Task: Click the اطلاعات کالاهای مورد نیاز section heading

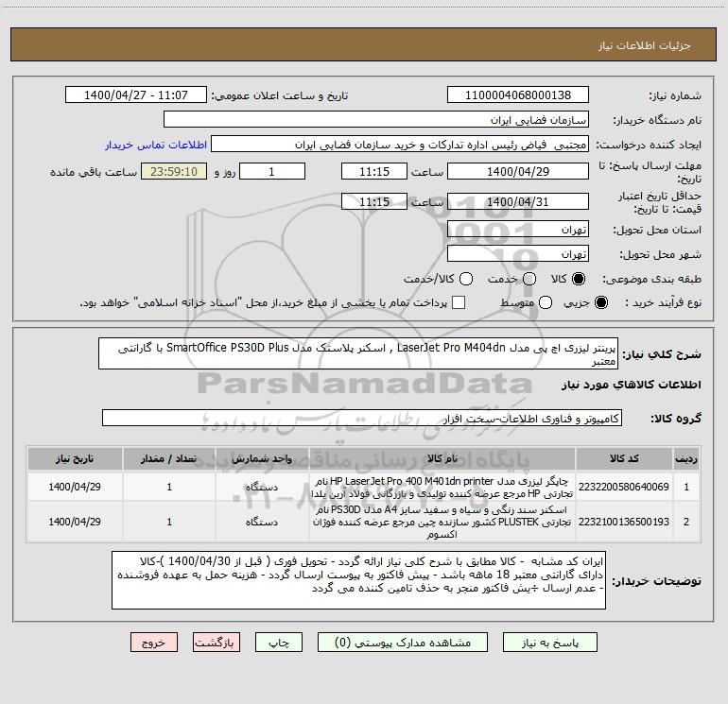Action: [632, 385]
